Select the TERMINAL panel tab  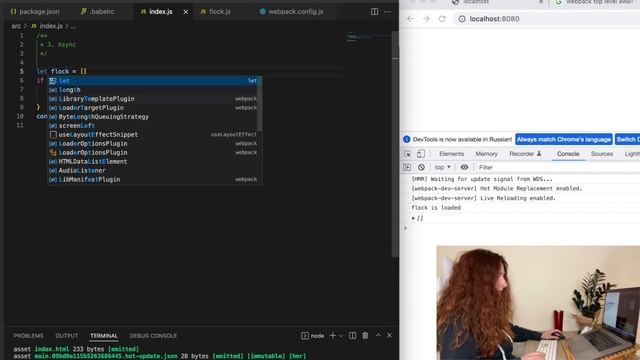104,336
